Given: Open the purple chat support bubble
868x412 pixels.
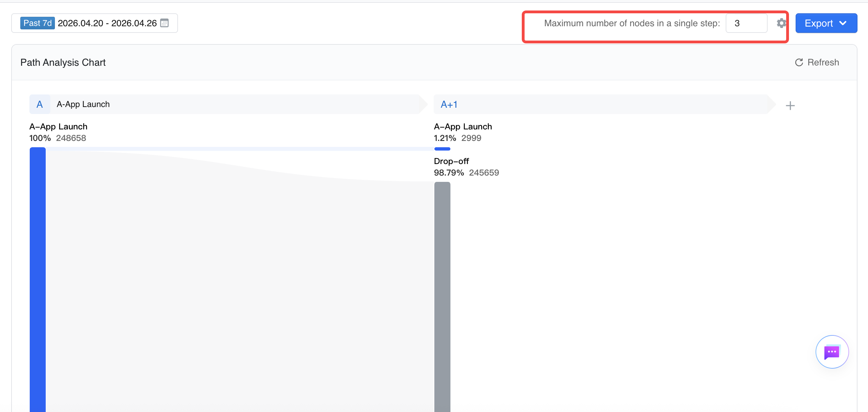Looking at the screenshot, I should pos(832,351).
